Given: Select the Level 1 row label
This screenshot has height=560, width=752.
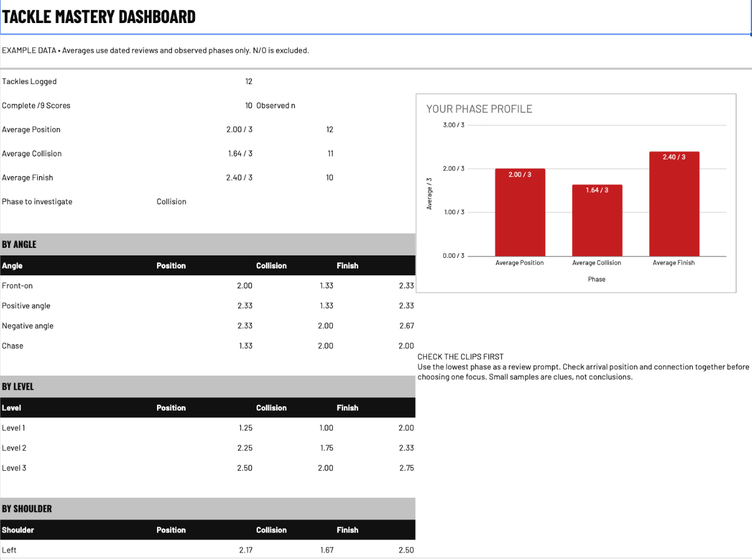Looking at the screenshot, I should click(14, 428).
